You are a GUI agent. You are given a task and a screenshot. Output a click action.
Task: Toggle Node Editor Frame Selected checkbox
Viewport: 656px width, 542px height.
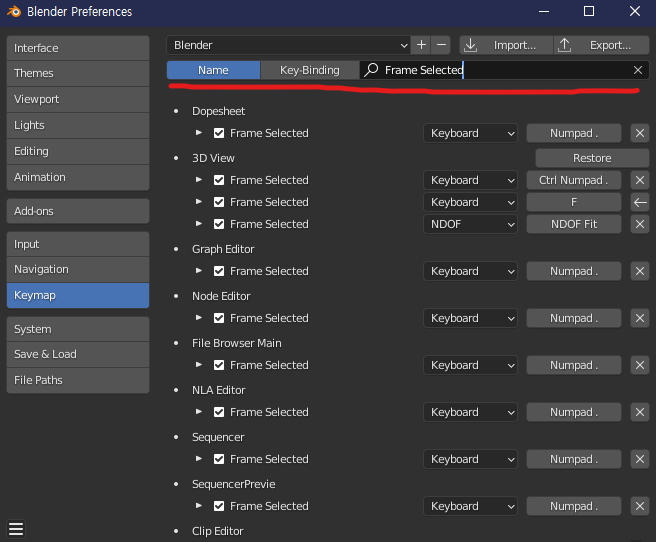click(x=219, y=318)
